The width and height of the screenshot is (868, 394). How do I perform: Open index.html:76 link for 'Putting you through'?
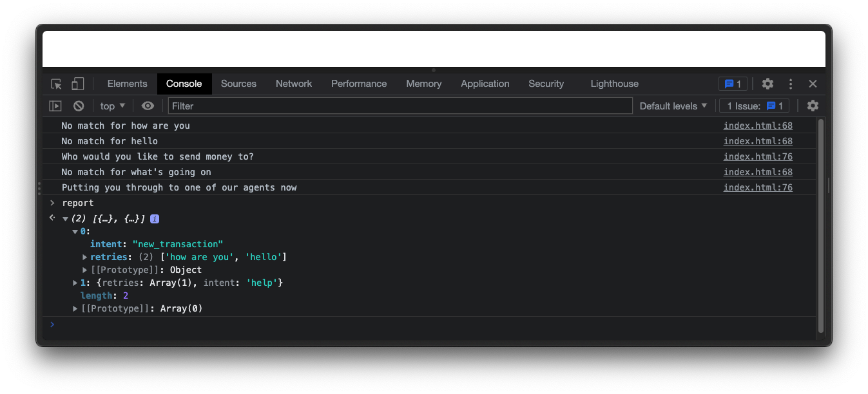pyautogui.click(x=758, y=187)
